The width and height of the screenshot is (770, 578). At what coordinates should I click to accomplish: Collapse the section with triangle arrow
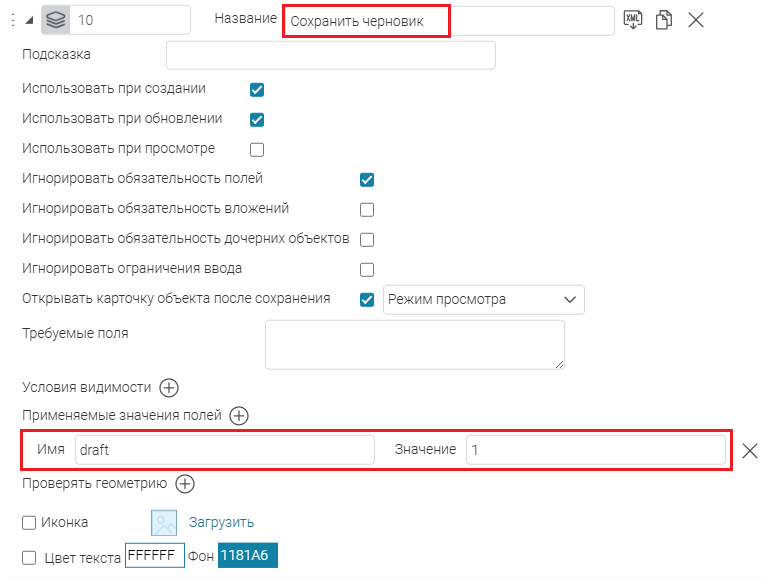[30, 20]
